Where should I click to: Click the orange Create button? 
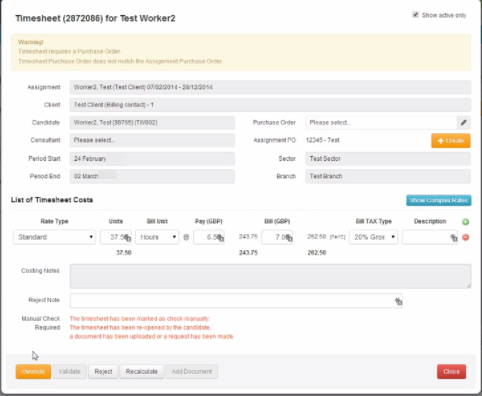pyautogui.click(x=451, y=141)
